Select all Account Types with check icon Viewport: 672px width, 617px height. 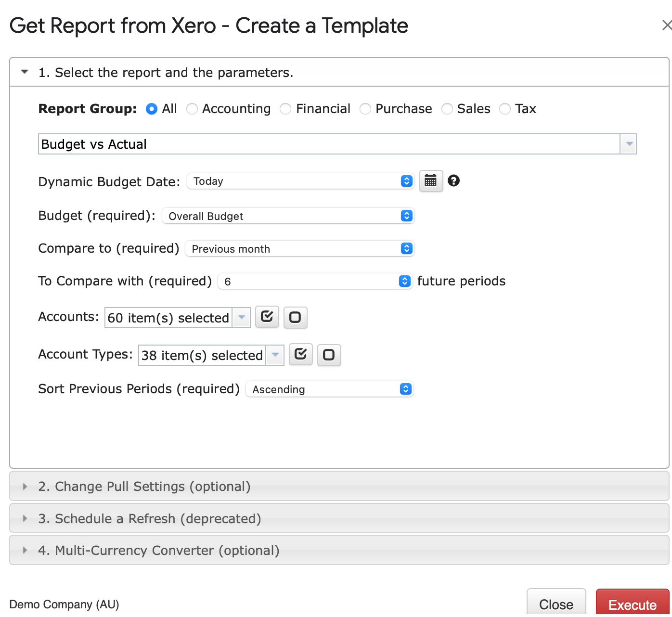tap(301, 355)
